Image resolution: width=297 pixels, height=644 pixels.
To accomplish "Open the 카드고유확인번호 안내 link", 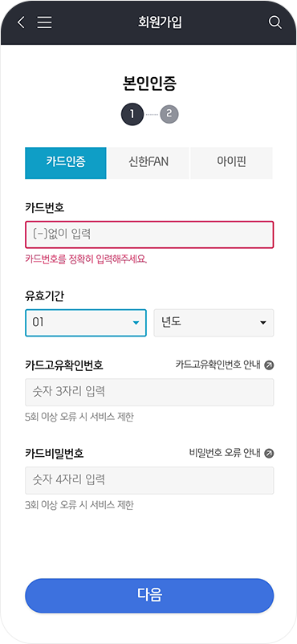I will pyautogui.click(x=218, y=365).
